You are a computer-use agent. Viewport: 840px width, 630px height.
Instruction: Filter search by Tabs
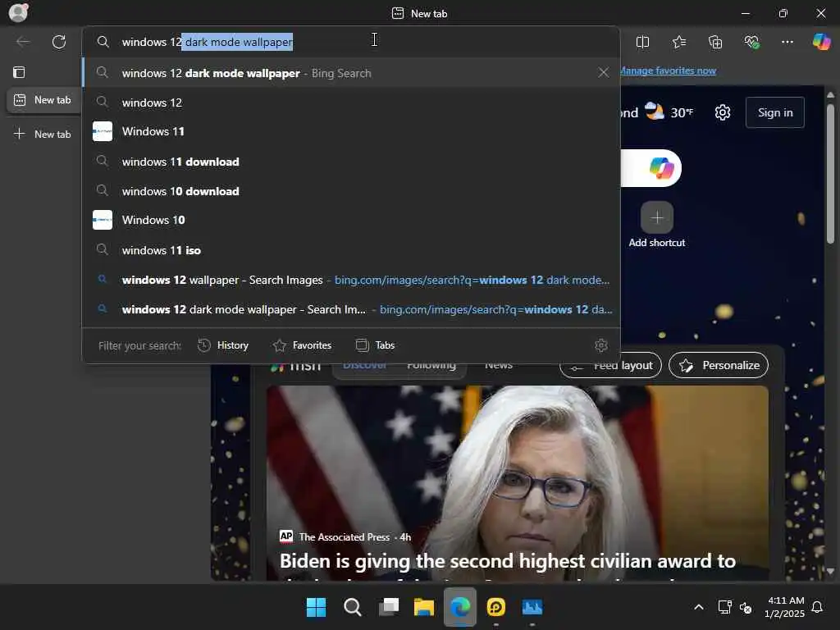(x=376, y=345)
